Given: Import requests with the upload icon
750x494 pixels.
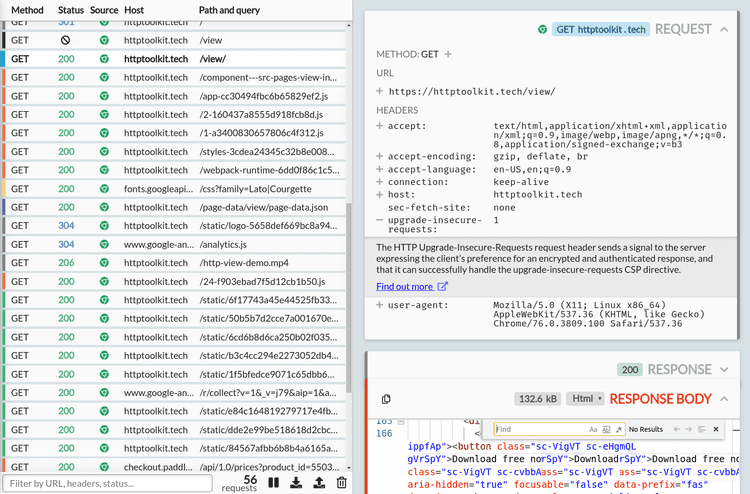Looking at the screenshot, I should coord(319,482).
